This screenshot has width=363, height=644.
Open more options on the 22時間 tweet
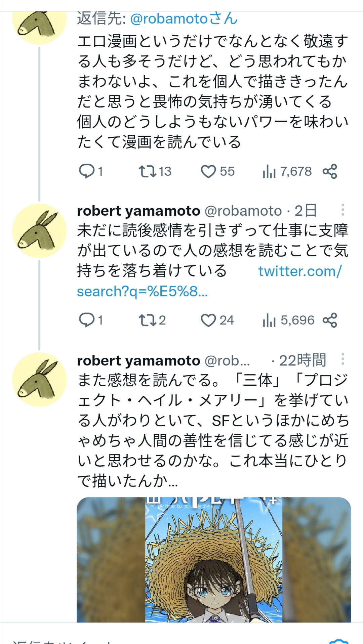pos(342,359)
